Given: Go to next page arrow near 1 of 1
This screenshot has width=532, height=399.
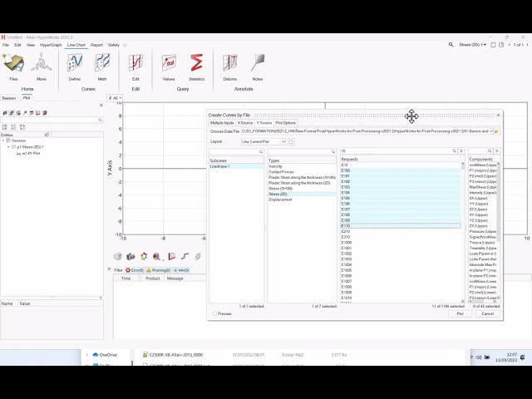Looking at the screenshot, I should point(527,45).
